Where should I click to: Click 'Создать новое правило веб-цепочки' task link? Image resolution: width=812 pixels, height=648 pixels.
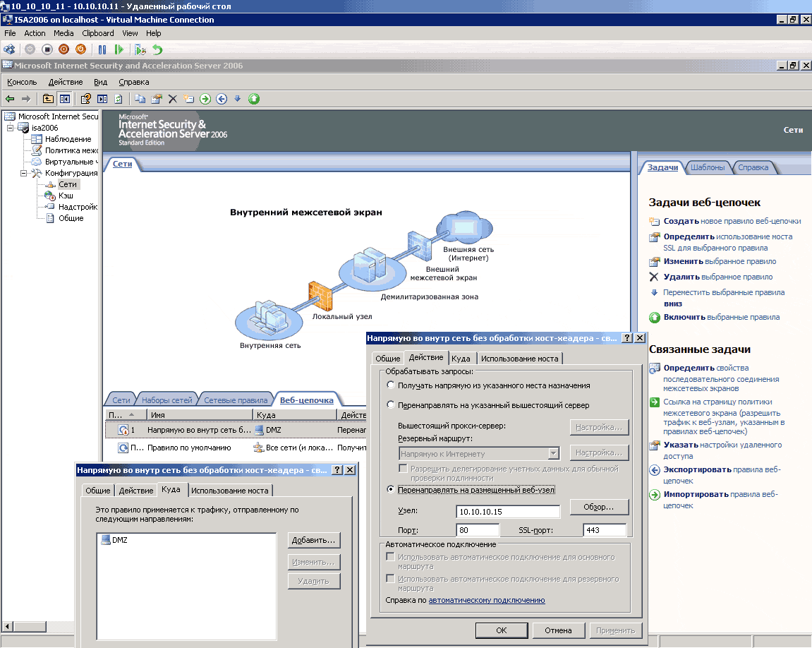coord(732,221)
